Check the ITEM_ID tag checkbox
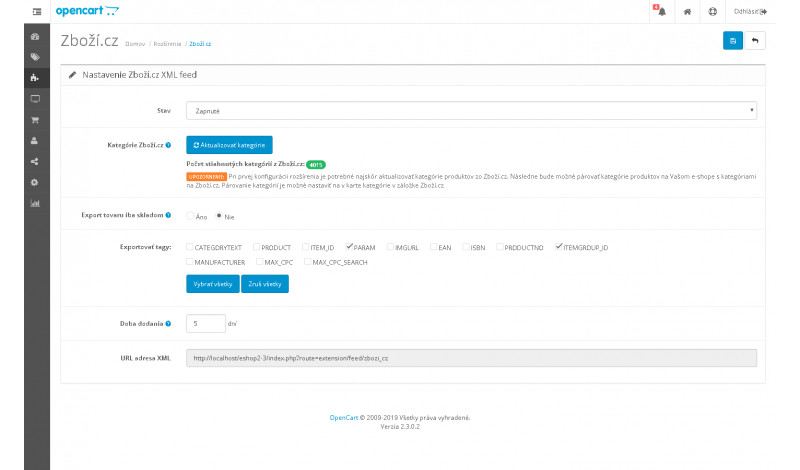 [306, 247]
